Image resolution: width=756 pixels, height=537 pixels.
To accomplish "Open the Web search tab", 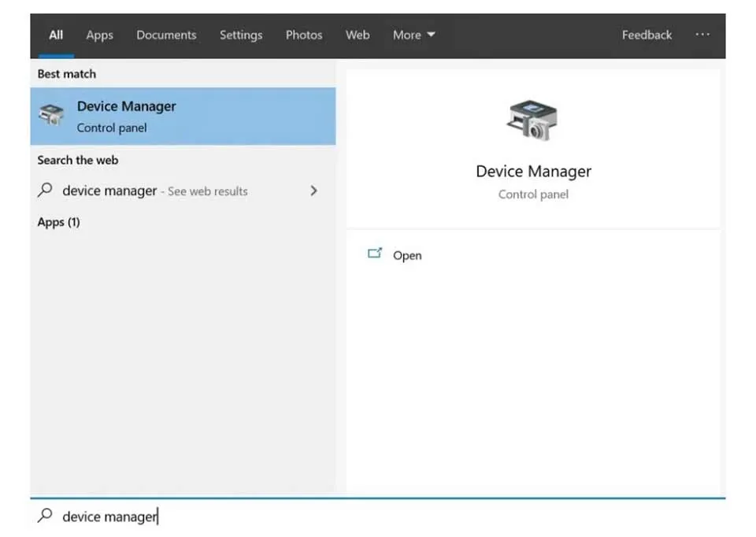I will point(358,35).
